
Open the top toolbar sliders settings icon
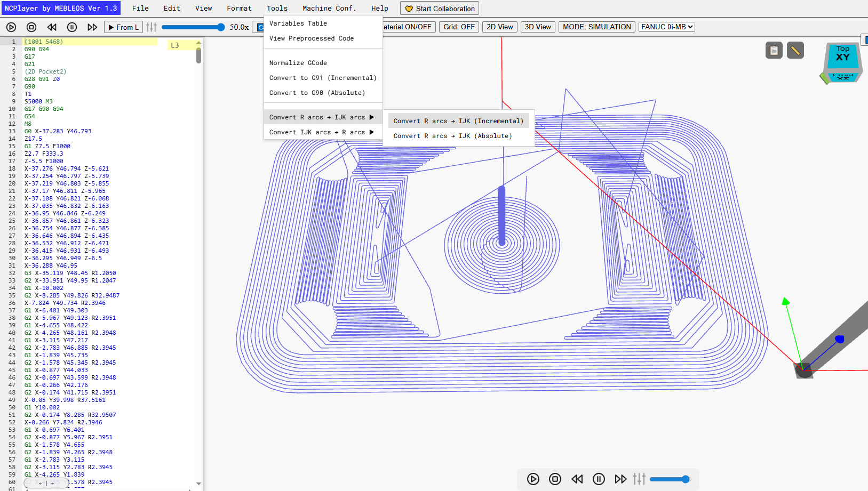pyautogui.click(x=152, y=27)
